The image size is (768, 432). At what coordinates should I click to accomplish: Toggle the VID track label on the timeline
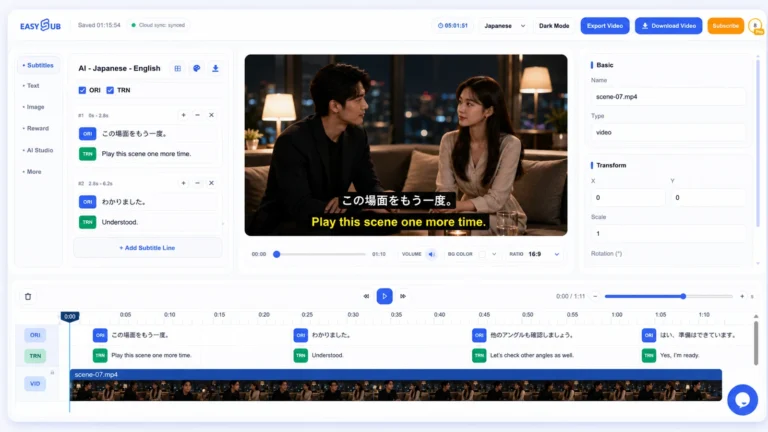[35, 384]
